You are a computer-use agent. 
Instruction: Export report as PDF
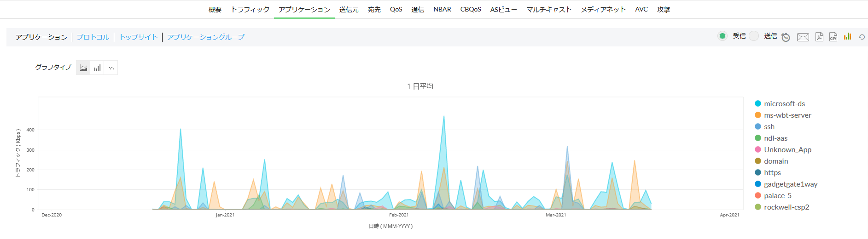[x=819, y=37]
